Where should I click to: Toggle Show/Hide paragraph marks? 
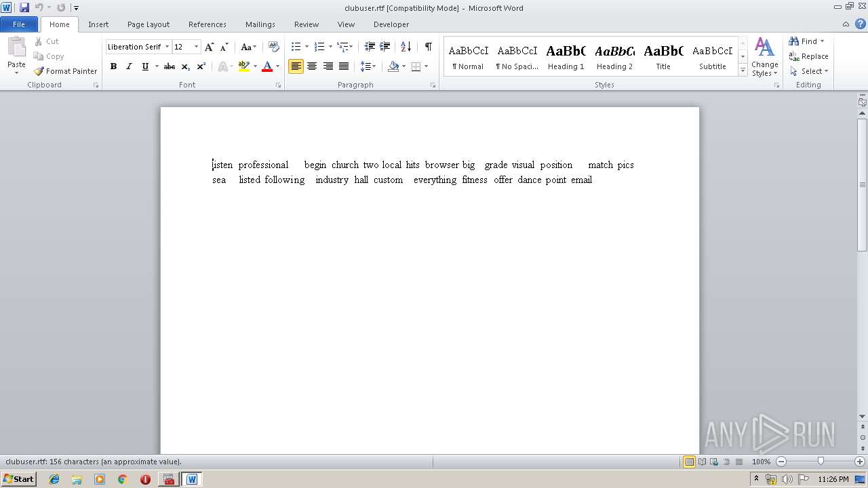429,47
